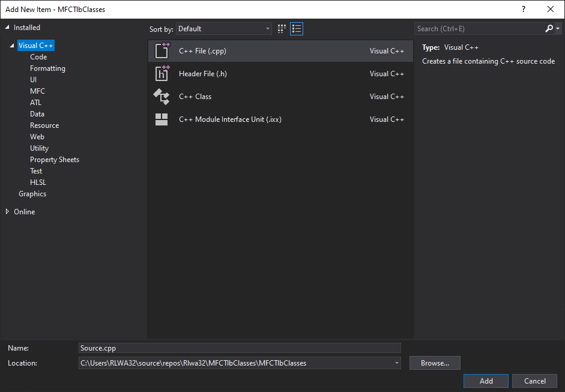The width and height of the screenshot is (565, 392).
Task: Expand the Online tree node
Action: click(x=7, y=211)
